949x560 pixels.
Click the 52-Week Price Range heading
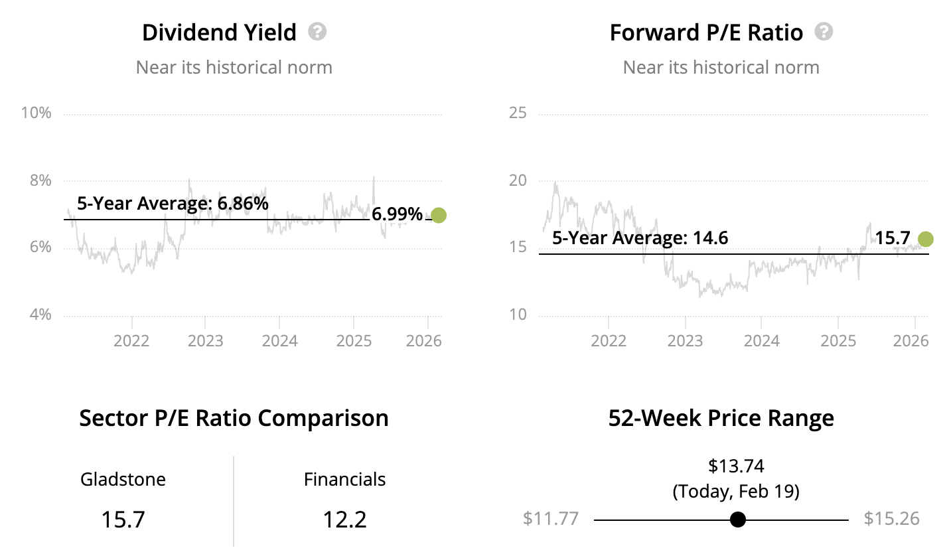(721, 418)
